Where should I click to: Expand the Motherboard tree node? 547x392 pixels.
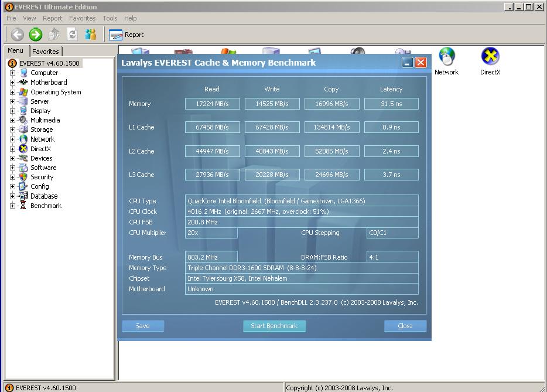coord(12,83)
